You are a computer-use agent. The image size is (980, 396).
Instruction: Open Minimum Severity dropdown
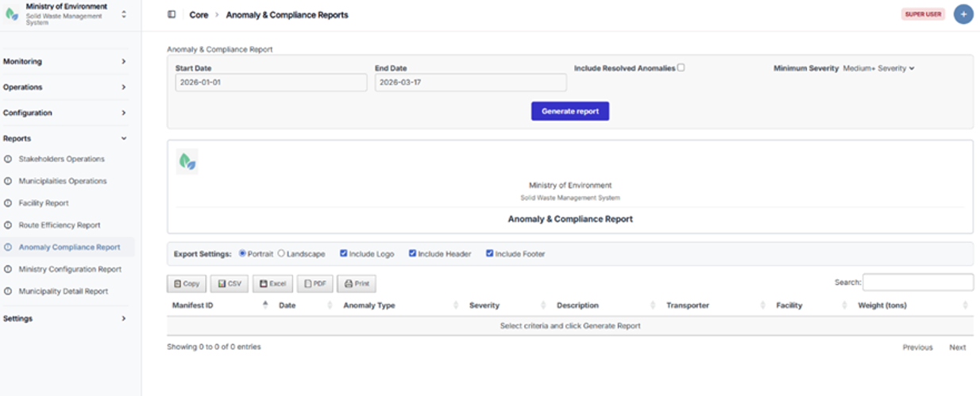879,68
